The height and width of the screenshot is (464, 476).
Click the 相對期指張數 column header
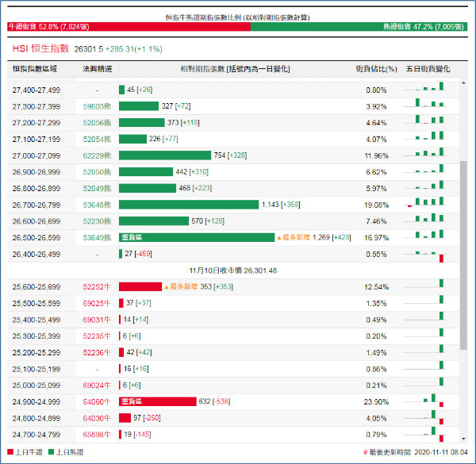point(236,69)
